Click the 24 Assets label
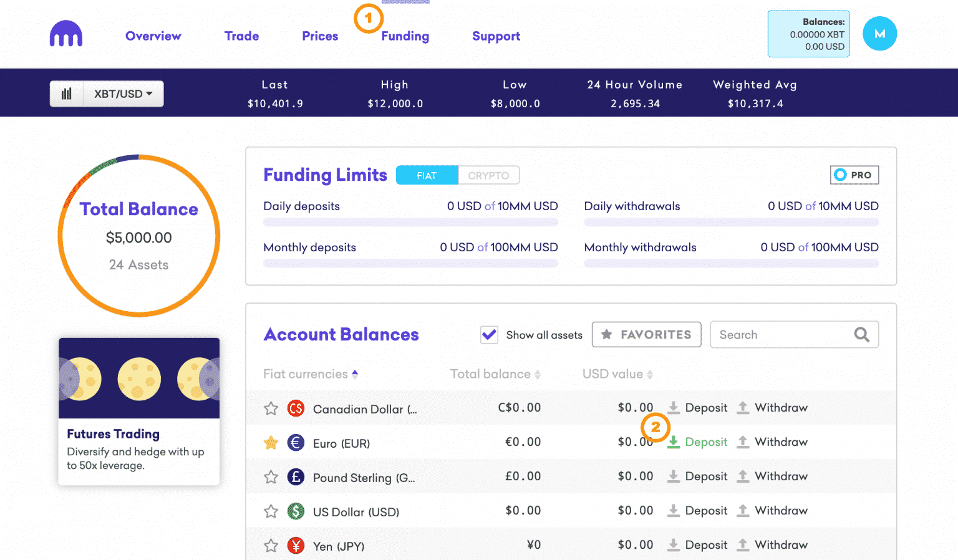 click(x=139, y=265)
